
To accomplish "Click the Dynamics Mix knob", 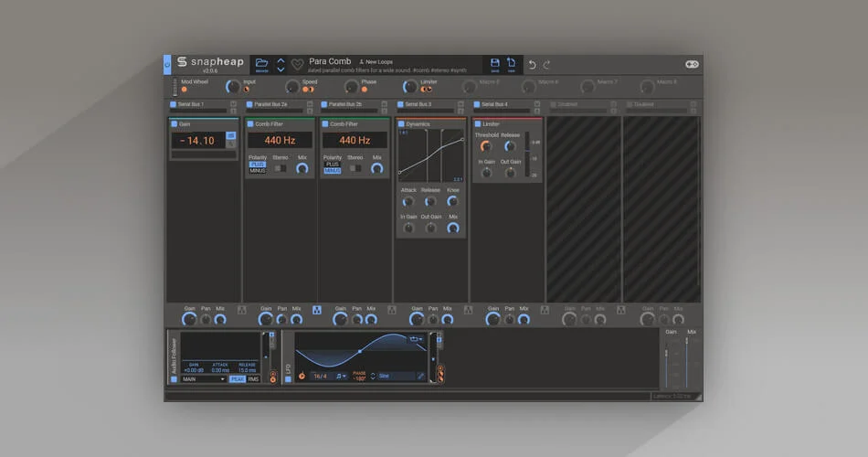I will [x=453, y=228].
